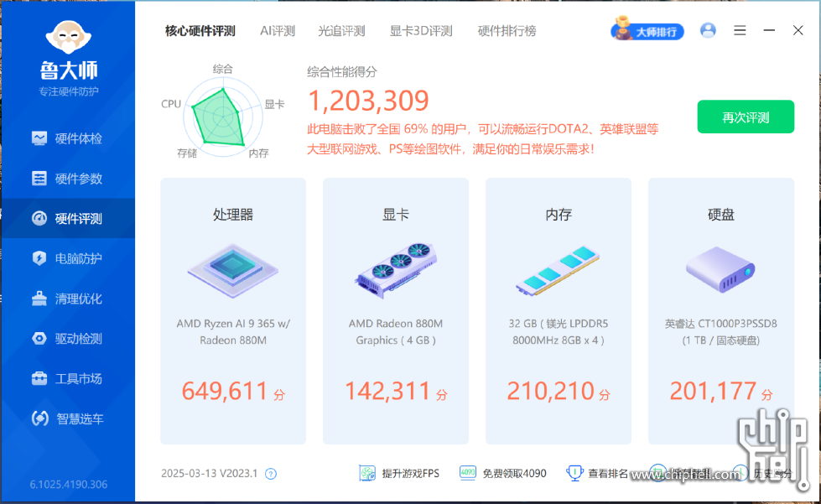Click the 驱动检测 gear icon
The height and width of the screenshot is (504, 821).
(x=39, y=338)
